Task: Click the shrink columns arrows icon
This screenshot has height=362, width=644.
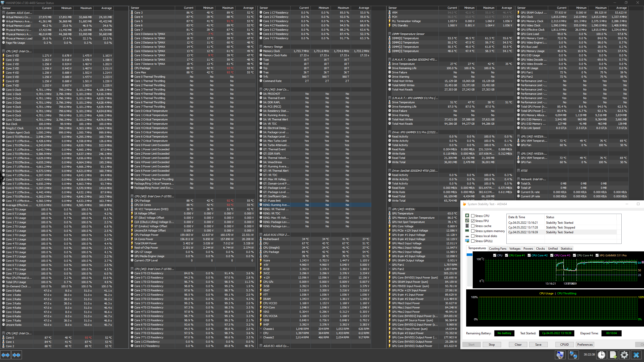Action: click(x=17, y=355)
